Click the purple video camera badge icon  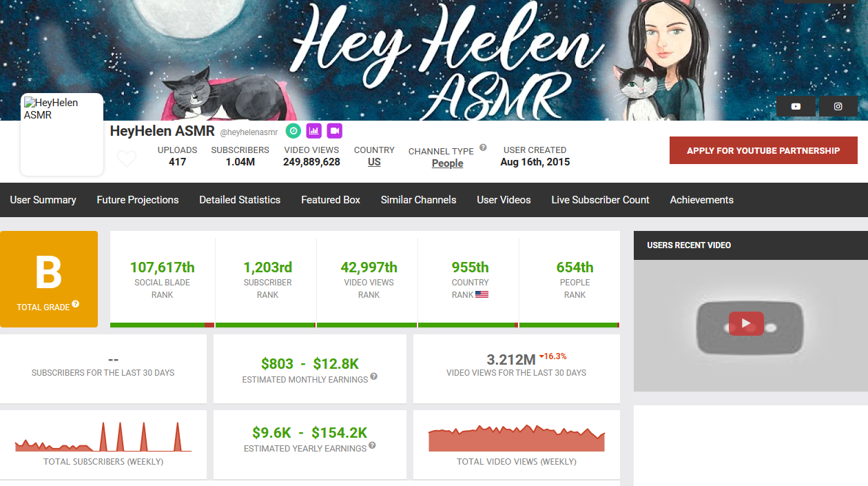[x=335, y=130]
